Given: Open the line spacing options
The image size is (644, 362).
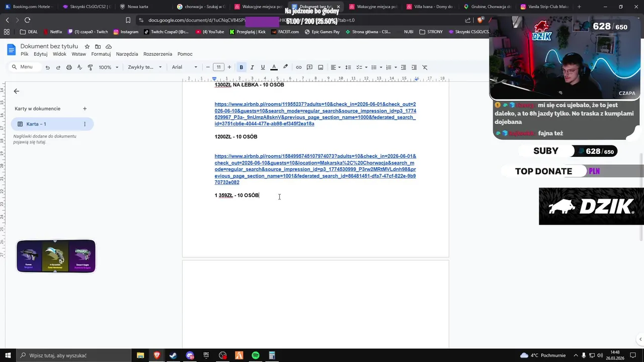Looking at the screenshot, I should point(348,67).
